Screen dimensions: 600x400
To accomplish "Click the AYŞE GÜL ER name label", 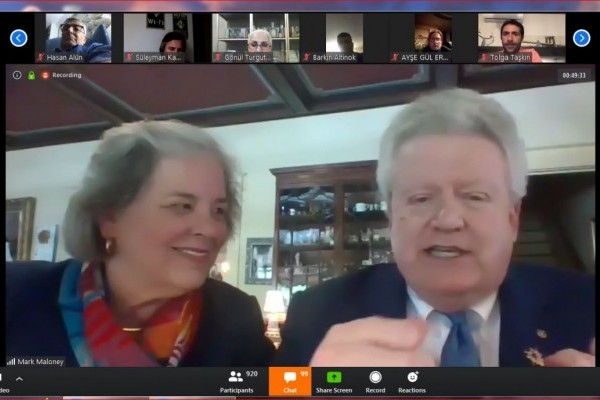I will (424, 57).
